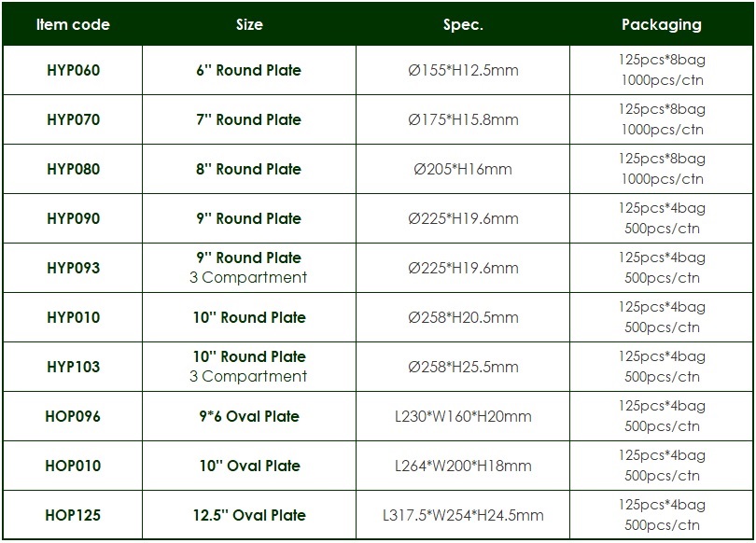Select item code HYP103
The width and height of the screenshot is (756, 543).
pyautogui.click(x=74, y=368)
